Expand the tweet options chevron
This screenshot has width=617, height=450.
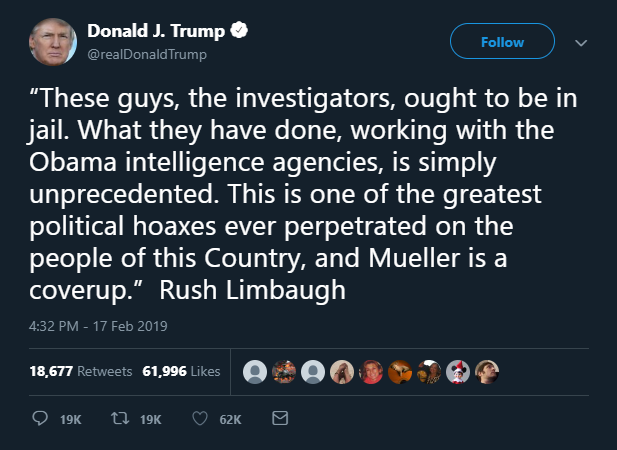581,43
